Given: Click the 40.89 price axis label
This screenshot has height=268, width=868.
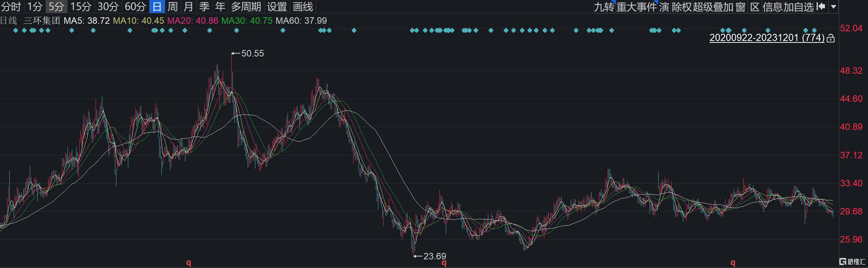Looking at the screenshot, I should tap(851, 127).
